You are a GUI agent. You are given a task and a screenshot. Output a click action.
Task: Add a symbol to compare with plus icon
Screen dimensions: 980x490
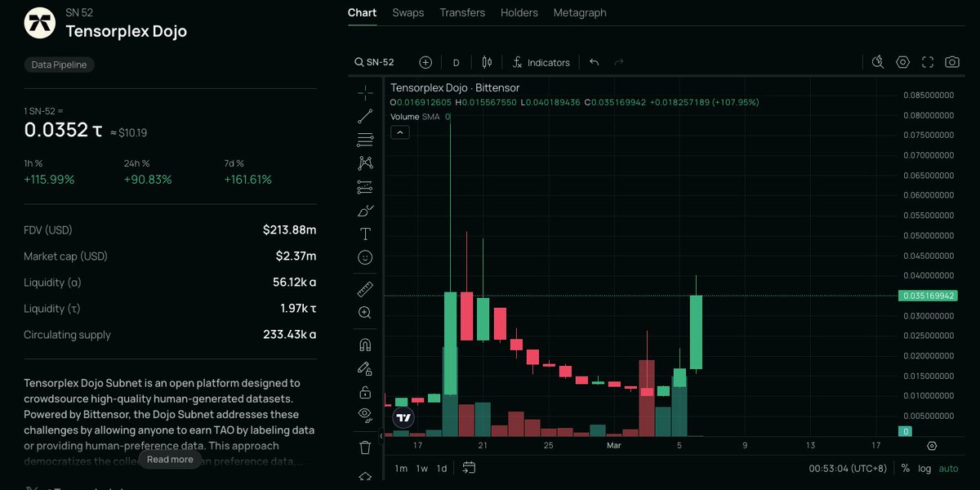tap(425, 62)
